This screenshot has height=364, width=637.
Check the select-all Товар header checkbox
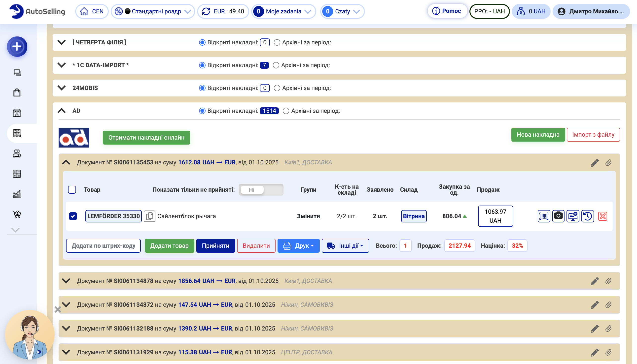point(72,190)
